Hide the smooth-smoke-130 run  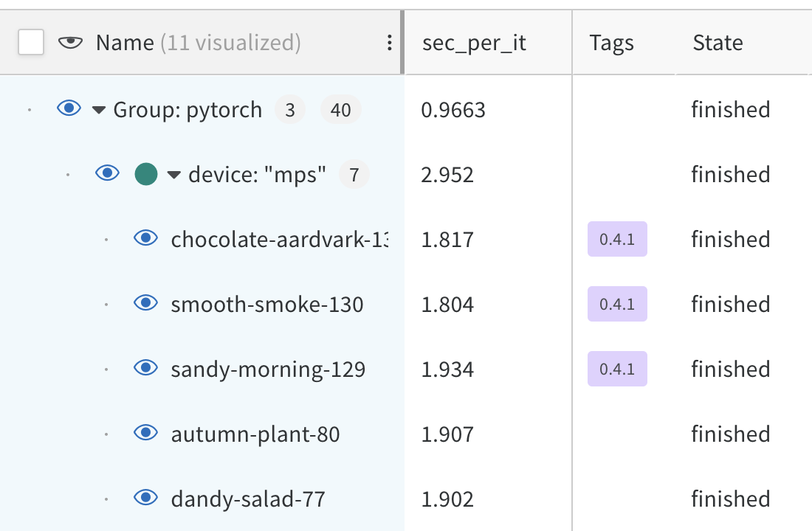[146, 303]
